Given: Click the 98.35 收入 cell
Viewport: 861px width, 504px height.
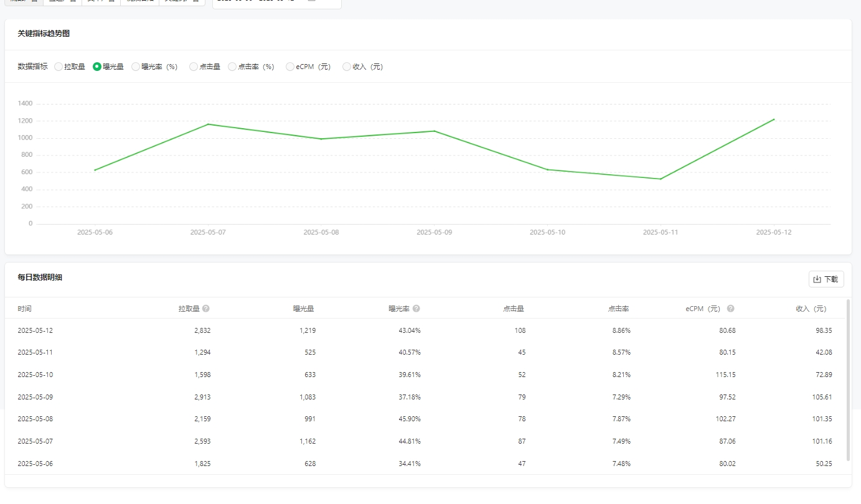Looking at the screenshot, I should [x=822, y=330].
